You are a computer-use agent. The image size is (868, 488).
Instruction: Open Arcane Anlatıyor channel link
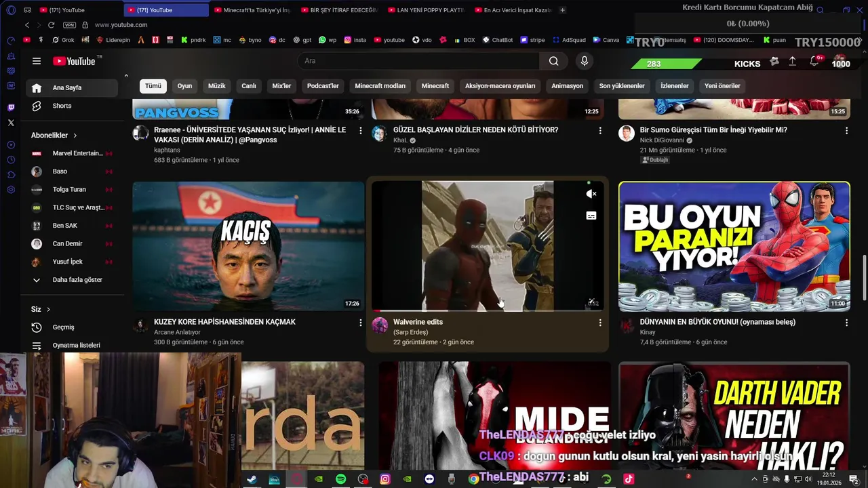[x=177, y=333]
